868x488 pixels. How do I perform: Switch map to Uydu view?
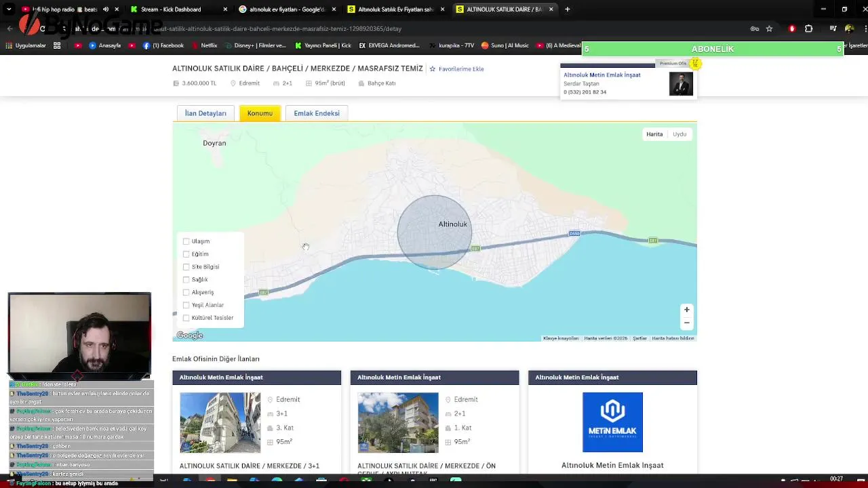tap(679, 134)
